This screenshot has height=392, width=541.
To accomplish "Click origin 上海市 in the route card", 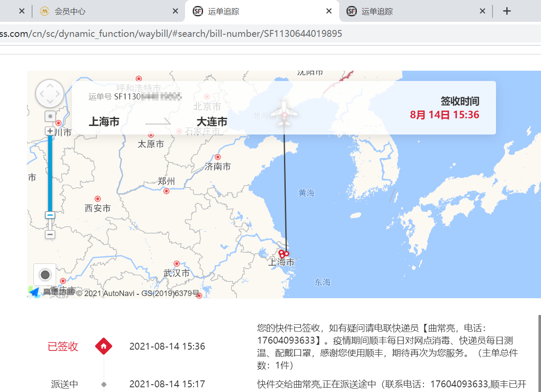I will pos(104,122).
